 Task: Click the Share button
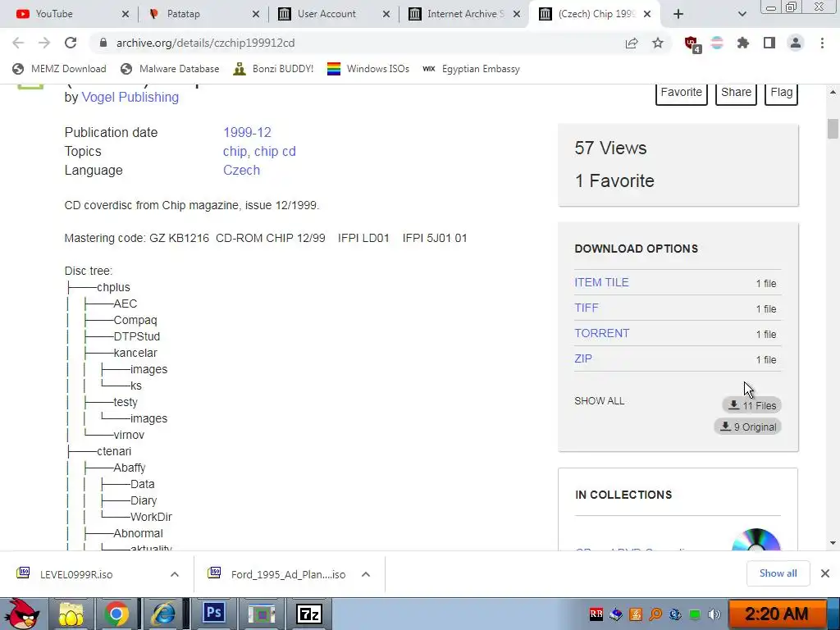[x=736, y=93]
